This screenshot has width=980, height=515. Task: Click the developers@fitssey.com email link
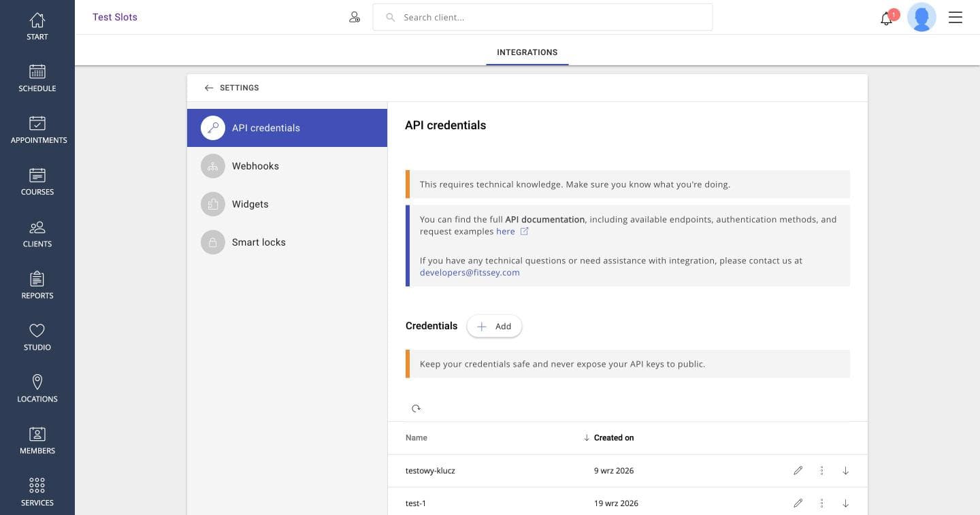470,272
